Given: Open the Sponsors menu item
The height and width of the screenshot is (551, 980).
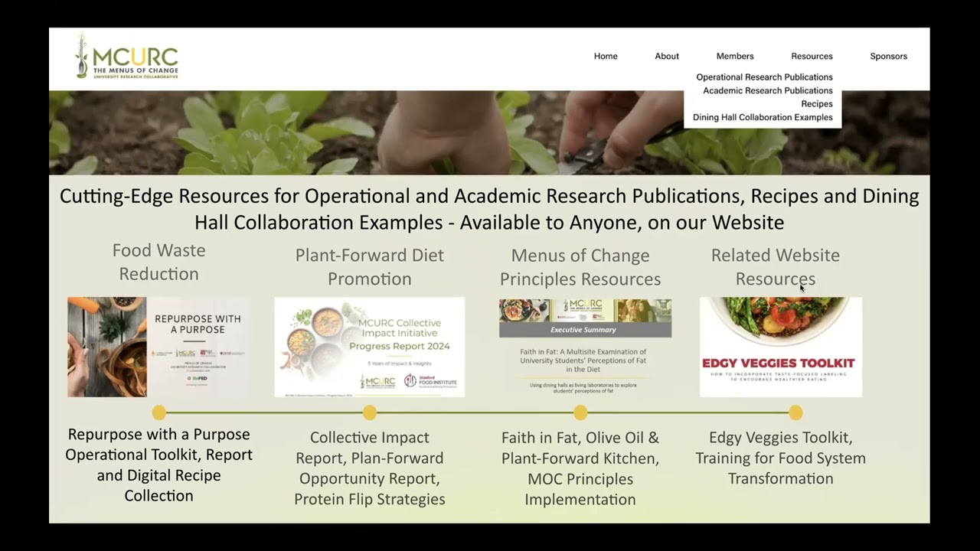Looking at the screenshot, I should [x=889, y=56].
